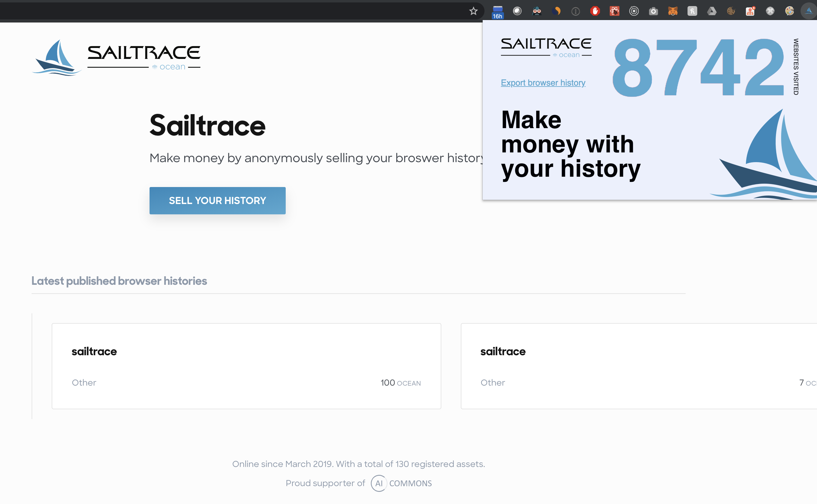Screen dimensions: 817x504
Task: Click the camera screenshot extension icon
Action: (653, 11)
